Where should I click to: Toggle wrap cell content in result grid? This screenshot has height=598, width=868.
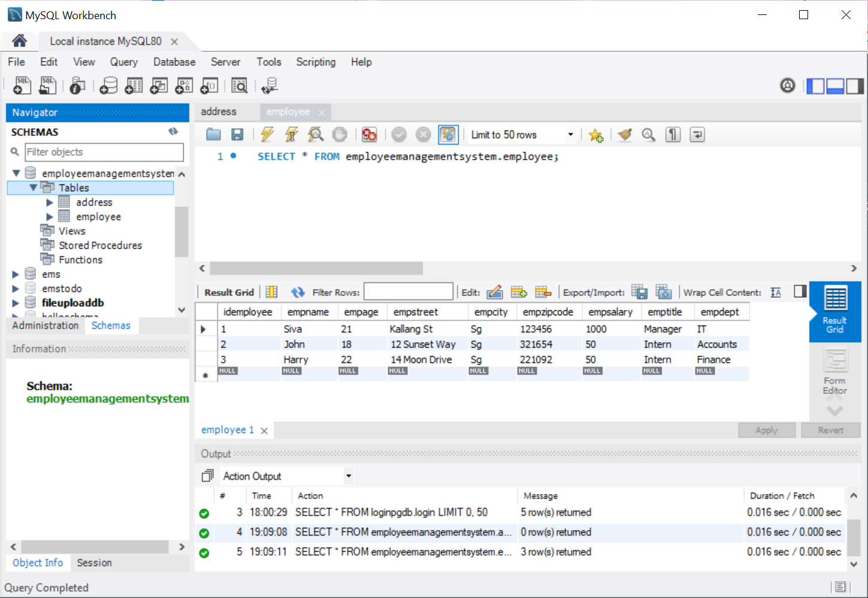click(775, 292)
